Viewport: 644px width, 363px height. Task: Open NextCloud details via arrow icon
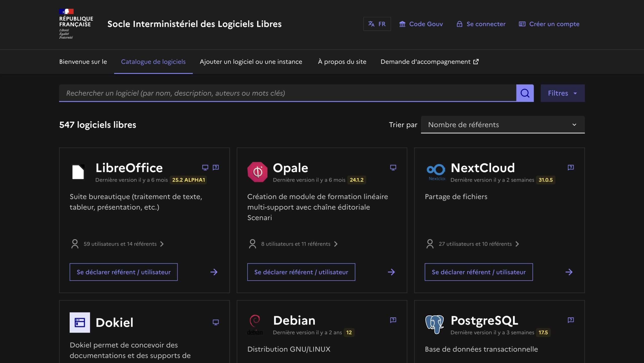[x=569, y=272]
